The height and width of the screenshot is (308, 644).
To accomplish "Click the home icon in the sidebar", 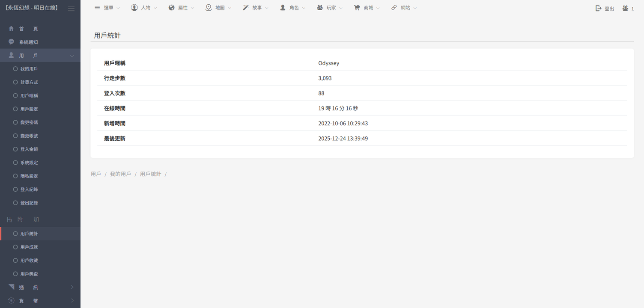I will click(x=11, y=29).
